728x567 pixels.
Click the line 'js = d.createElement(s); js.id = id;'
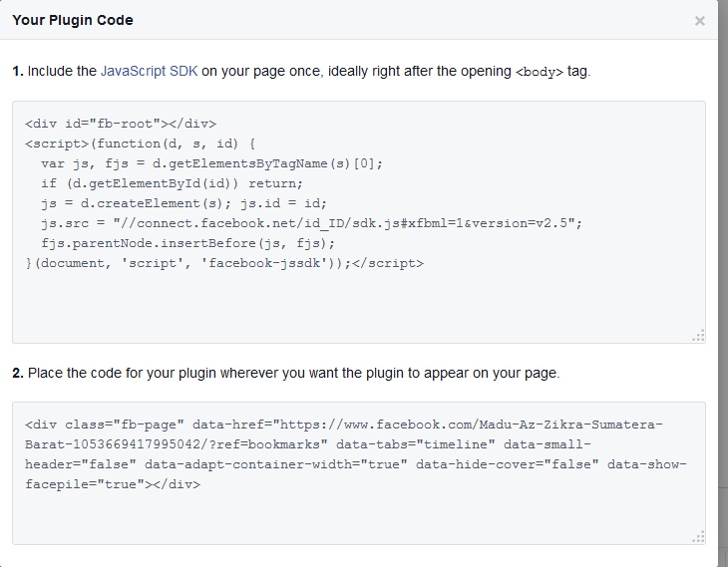click(x=183, y=203)
